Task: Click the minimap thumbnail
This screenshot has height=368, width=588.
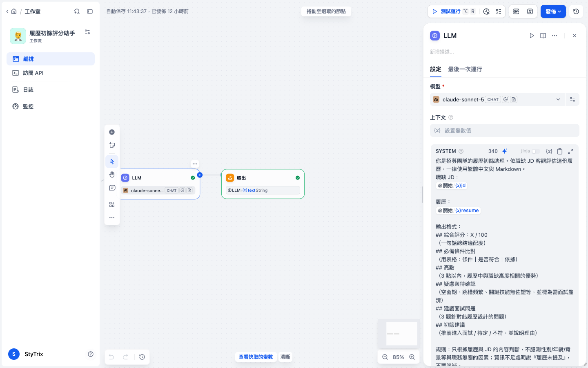Action: [399, 334]
